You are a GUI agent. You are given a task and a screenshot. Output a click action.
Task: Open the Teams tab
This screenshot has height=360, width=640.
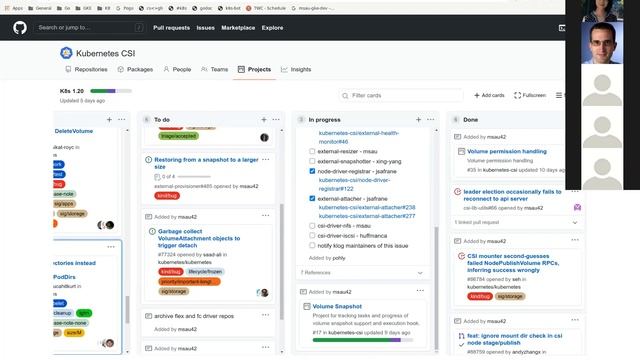[215, 69]
